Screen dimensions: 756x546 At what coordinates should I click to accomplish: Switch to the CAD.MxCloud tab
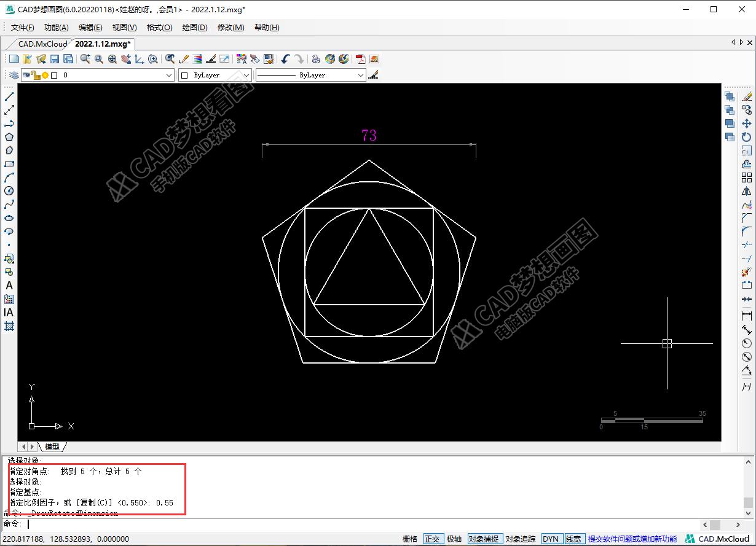41,44
